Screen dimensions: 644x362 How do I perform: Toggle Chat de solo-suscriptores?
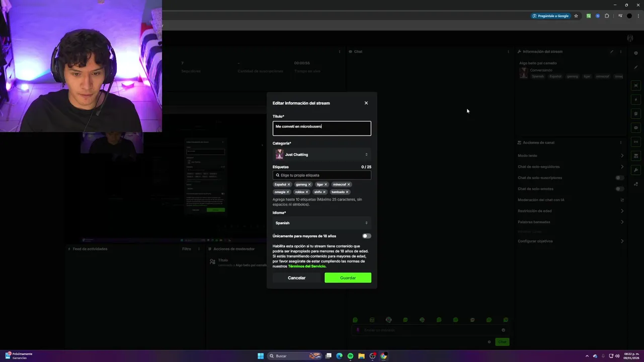620,178
